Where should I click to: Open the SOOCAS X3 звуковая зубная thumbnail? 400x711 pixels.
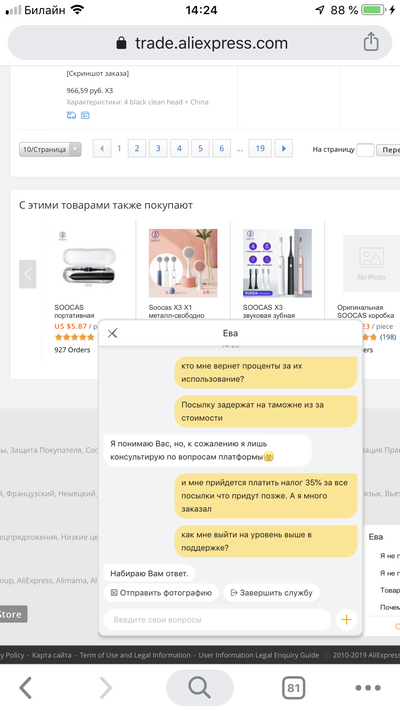[277, 263]
